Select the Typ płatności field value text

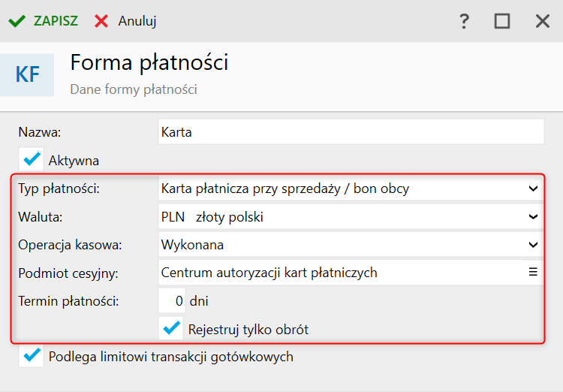[x=285, y=188]
